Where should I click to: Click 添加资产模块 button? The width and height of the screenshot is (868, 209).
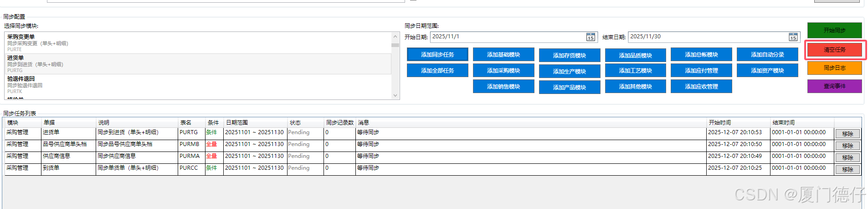pyautogui.click(x=767, y=70)
